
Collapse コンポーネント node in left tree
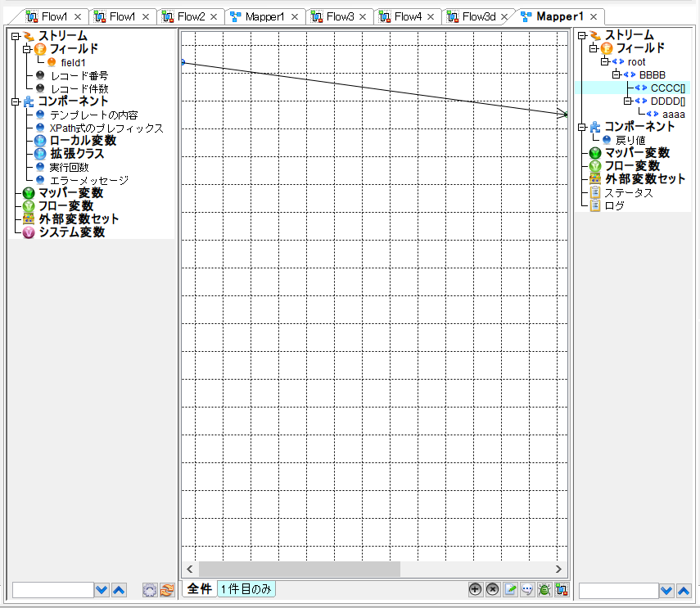[16, 101]
